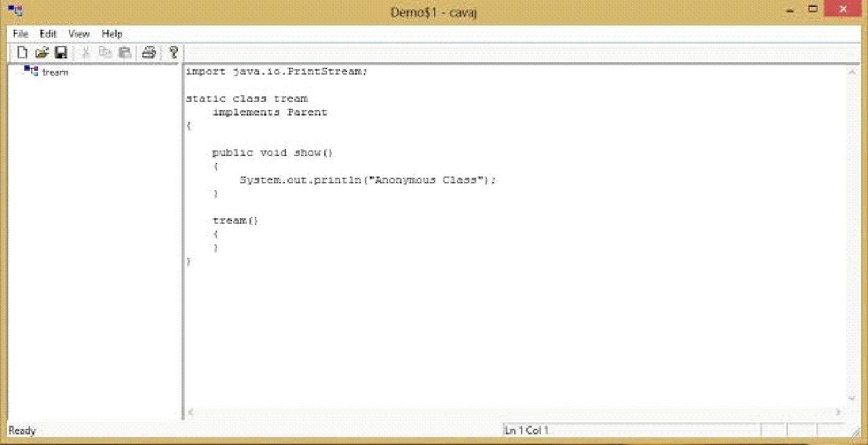Click the Paste clipboard toolbar icon
This screenshot has width=868, height=445.
click(x=125, y=53)
